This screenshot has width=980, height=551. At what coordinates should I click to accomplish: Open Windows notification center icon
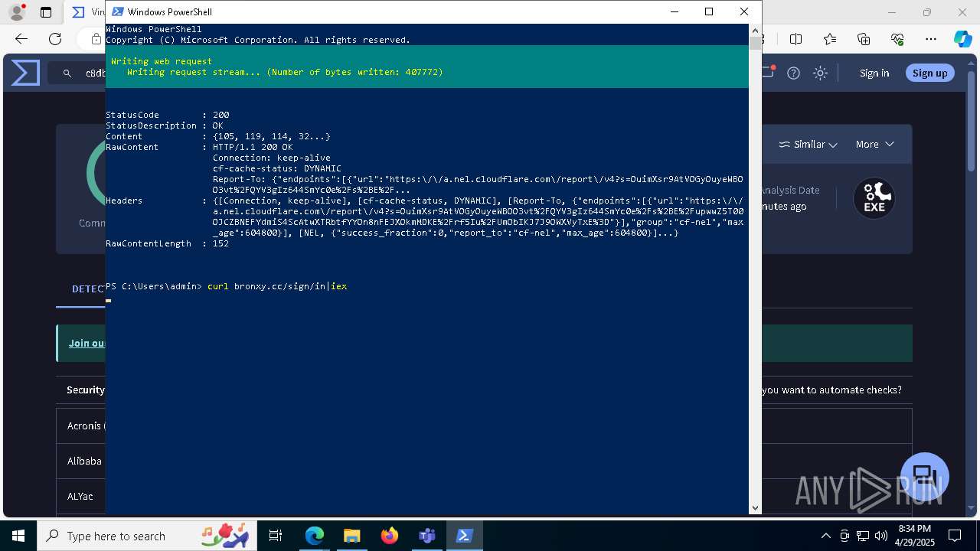click(955, 536)
